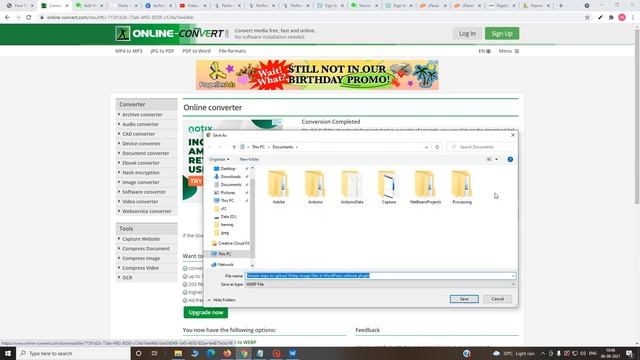The width and height of the screenshot is (640, 360).
Task: Click the Windows taskbar search box
Action: (x=73, y=353)
